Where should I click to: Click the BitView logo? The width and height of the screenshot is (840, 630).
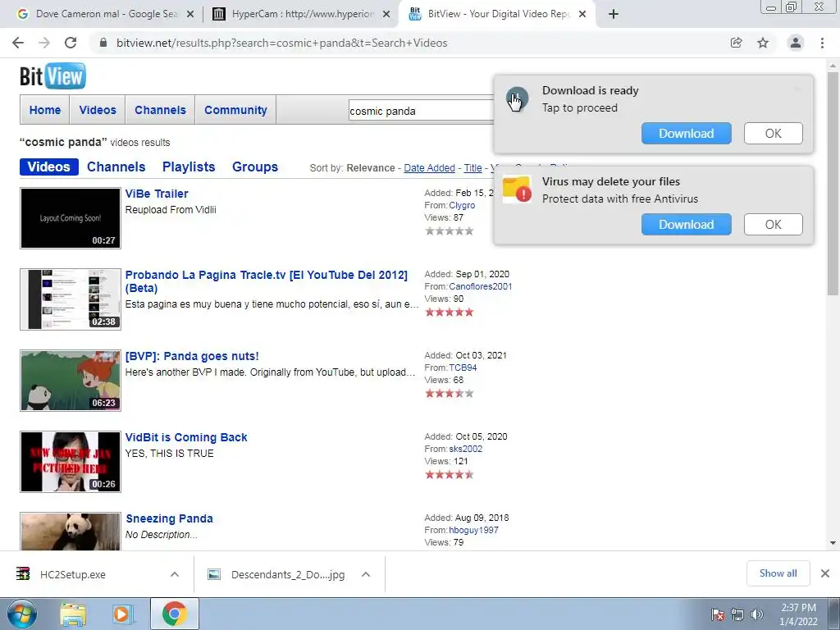52,76
